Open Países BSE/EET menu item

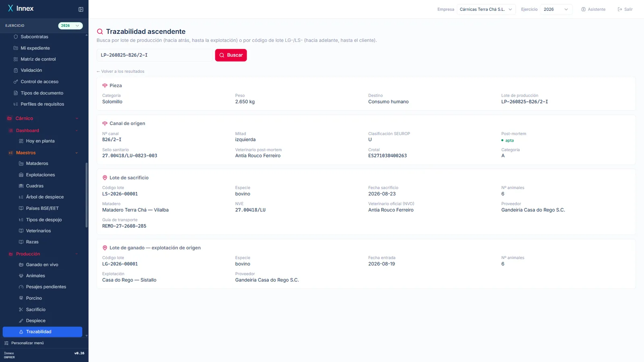[42, 208]
